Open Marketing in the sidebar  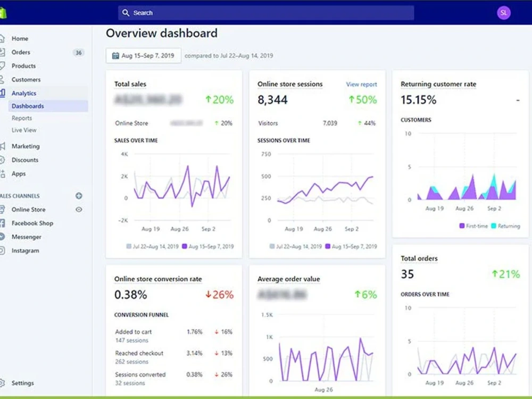(x=26, y=146)
